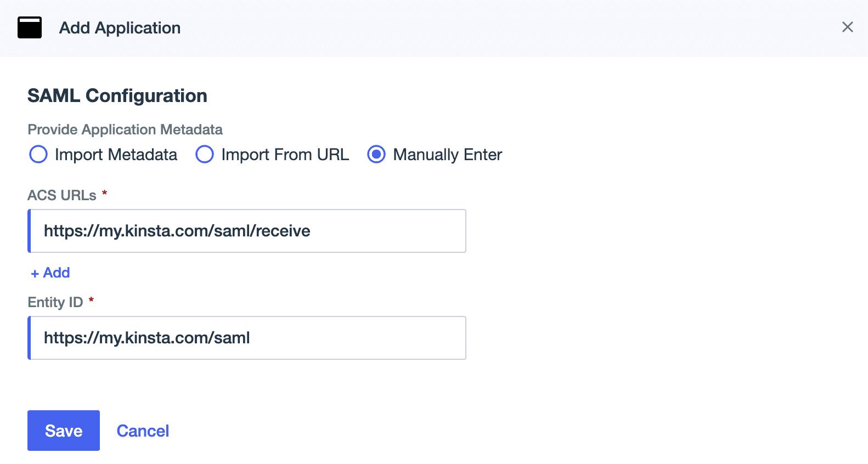Select the ACS URL text https://my.kinsta.com/saml/receive
Image resolution: width=868 pixels, height=464 pixels.
pyautogui.click(x=177, y=230)
